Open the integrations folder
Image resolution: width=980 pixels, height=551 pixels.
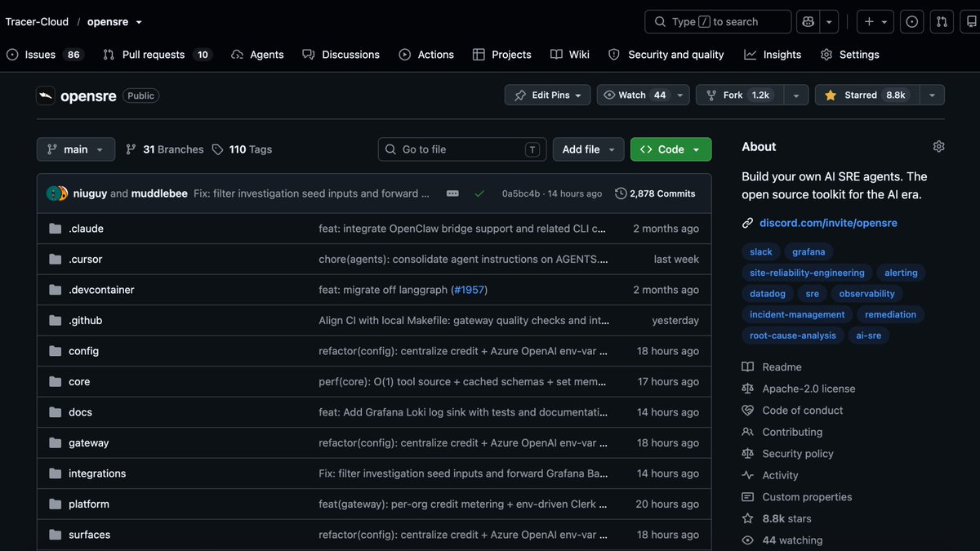point(97,473)
